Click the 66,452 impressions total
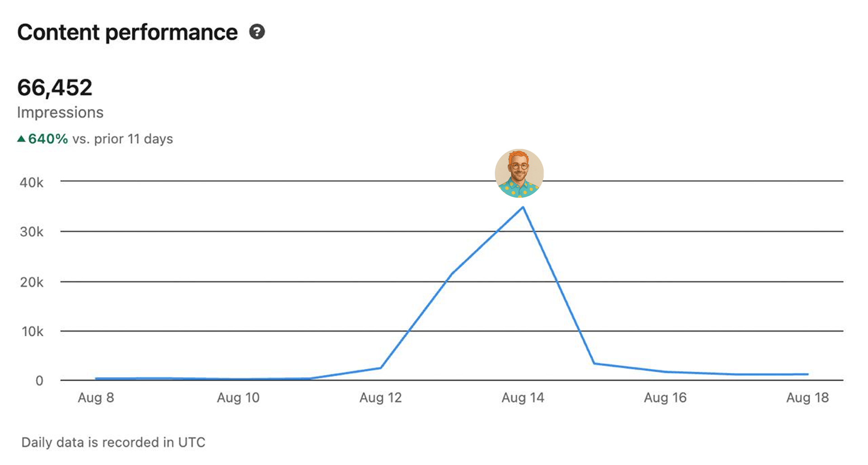 [55, 87]
